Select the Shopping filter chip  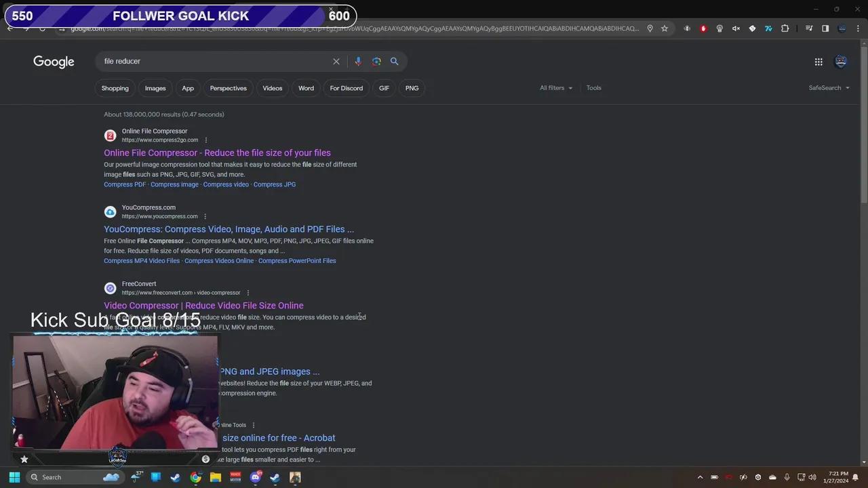pyautogui.click(x=115, y=88)
